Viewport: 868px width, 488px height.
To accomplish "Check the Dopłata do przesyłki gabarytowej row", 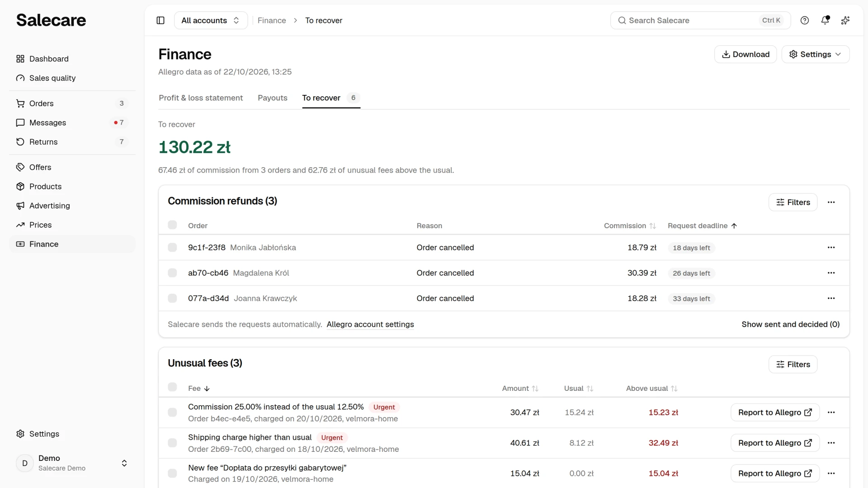I will click(x=172, y=474).
